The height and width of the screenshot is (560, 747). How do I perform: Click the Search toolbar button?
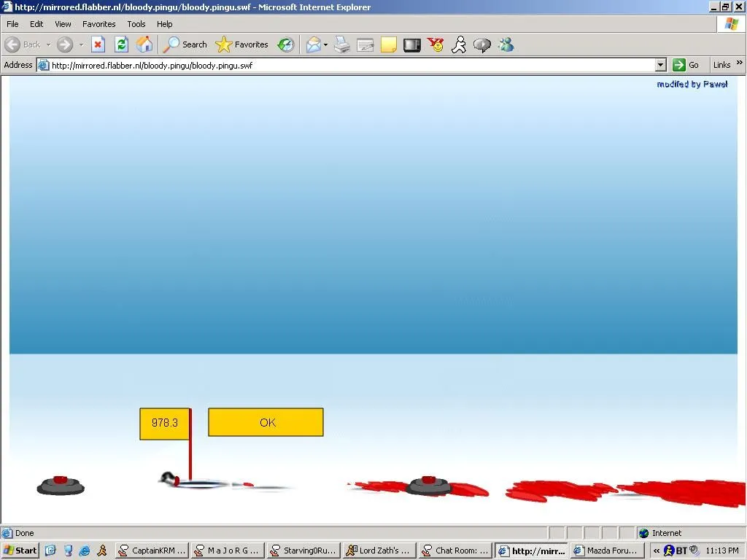point(185,44)
